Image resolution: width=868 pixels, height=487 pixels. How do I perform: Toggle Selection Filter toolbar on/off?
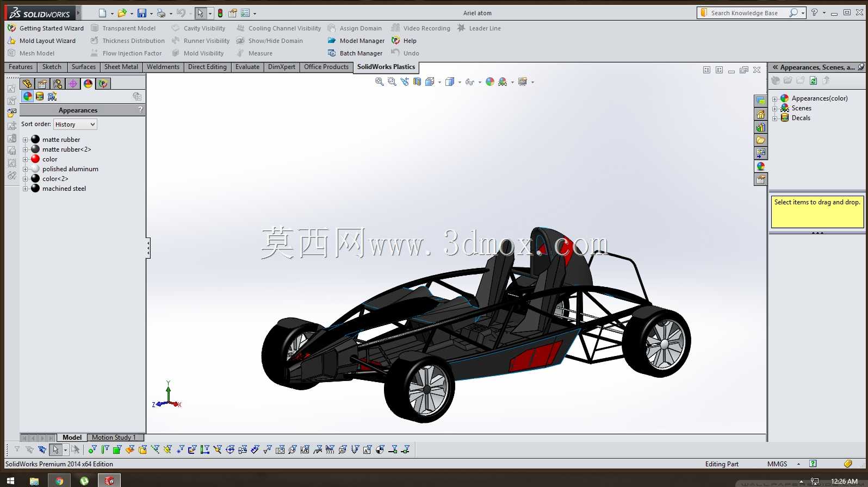tap(17, 449)
